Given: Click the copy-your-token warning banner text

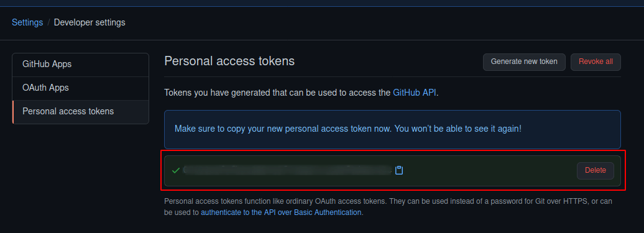Looking at the screenshot, I should pos(348,129).
